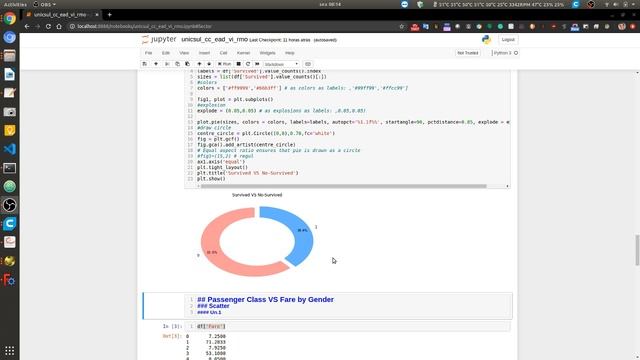Click the Not Trusted button
This screenshot has height=360, width=640.
point(468,53)
